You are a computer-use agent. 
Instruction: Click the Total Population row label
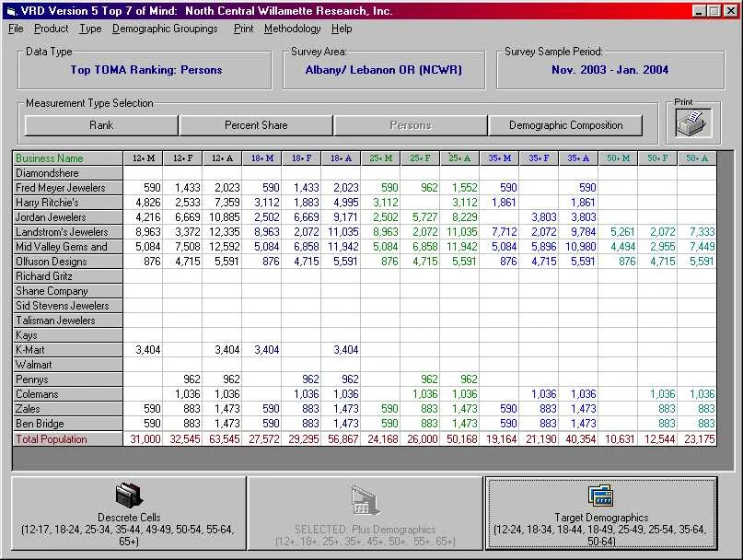pyautogui.click(x=68, y=439)
